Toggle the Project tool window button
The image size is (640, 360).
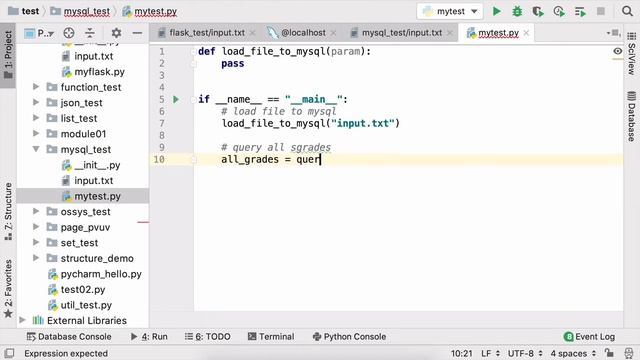[8, 55]
